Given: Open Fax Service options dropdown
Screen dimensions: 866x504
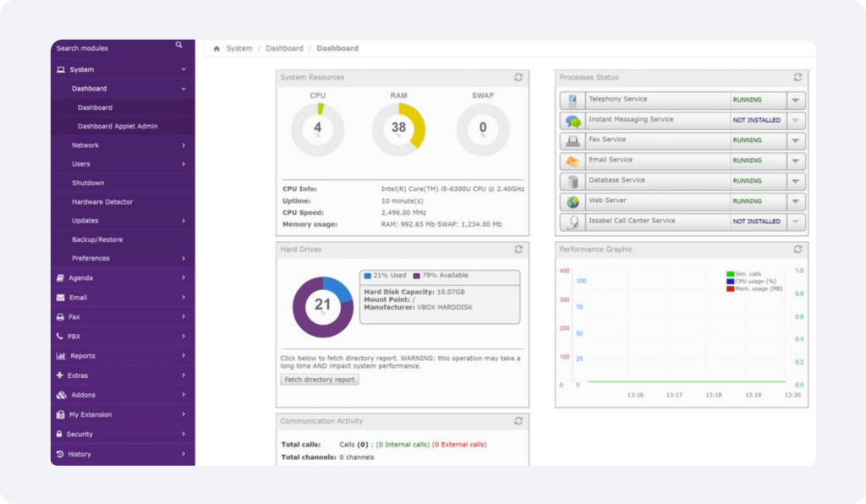Looking at the screenshot, I should click(x=795, y=141).
